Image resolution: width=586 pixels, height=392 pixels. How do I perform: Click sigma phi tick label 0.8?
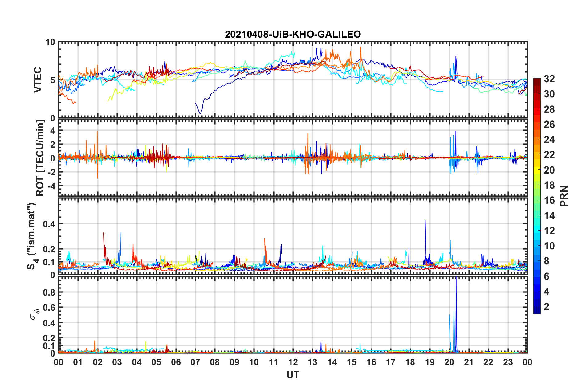(x=49, y=292)
